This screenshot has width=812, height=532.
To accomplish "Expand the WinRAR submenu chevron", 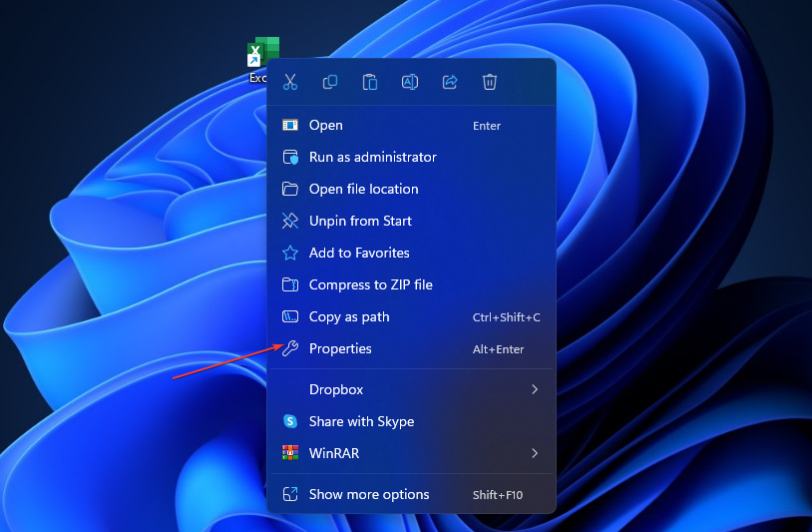I will pos(535,453).
